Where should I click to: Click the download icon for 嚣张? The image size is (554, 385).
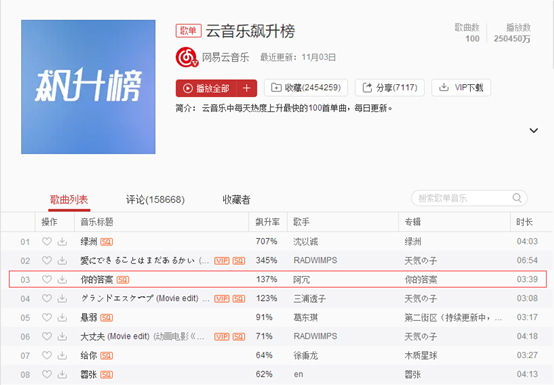coord(62,374)
